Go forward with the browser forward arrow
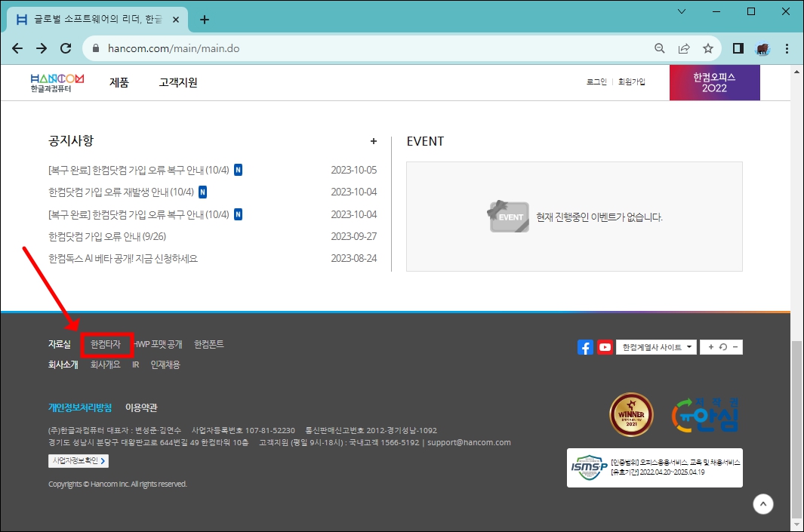The height and width of the screenshot is (532, 804). point(42,48)
